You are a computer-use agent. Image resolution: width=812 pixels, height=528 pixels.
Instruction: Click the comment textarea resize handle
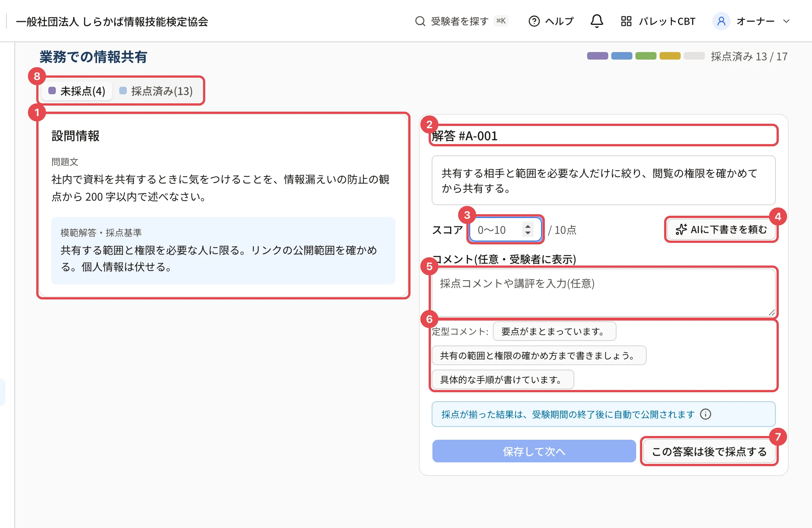tap(772, 313)
